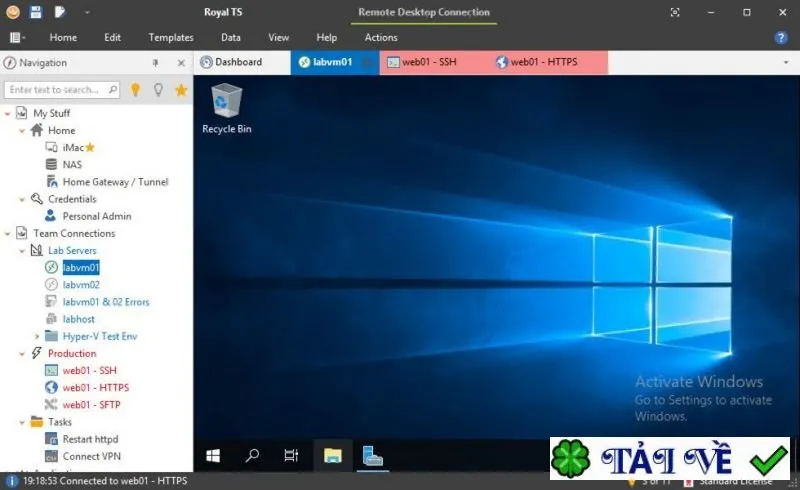Click the web01 - SFTP connection icon
This screenshot has height=490, width=800.
tap(51, 405)
